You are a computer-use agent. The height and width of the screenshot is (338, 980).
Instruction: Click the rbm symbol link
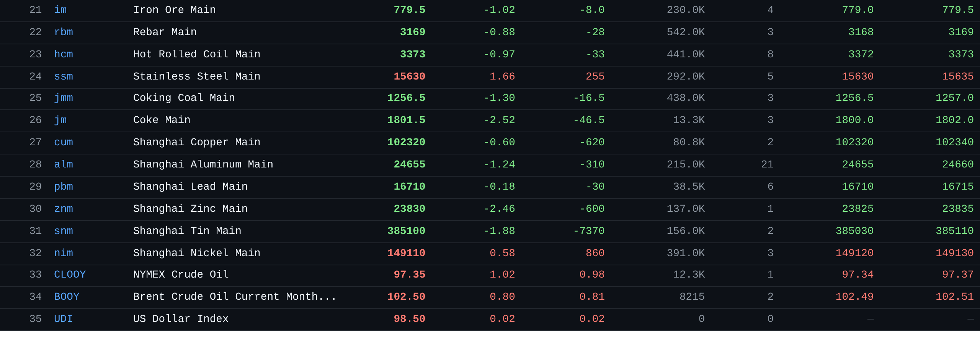tap(63, 32)
